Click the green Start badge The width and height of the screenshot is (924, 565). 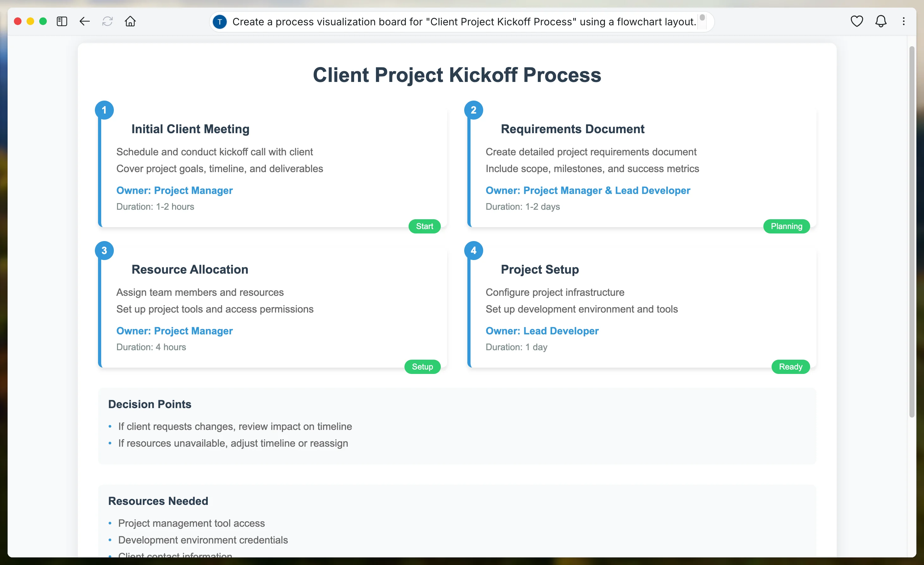[x=424, y=226]
